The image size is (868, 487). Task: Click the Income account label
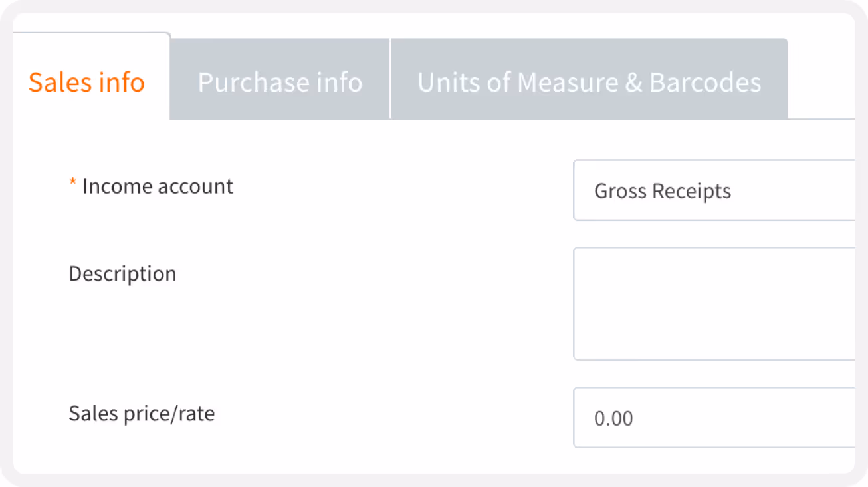[x=158, y=186]
